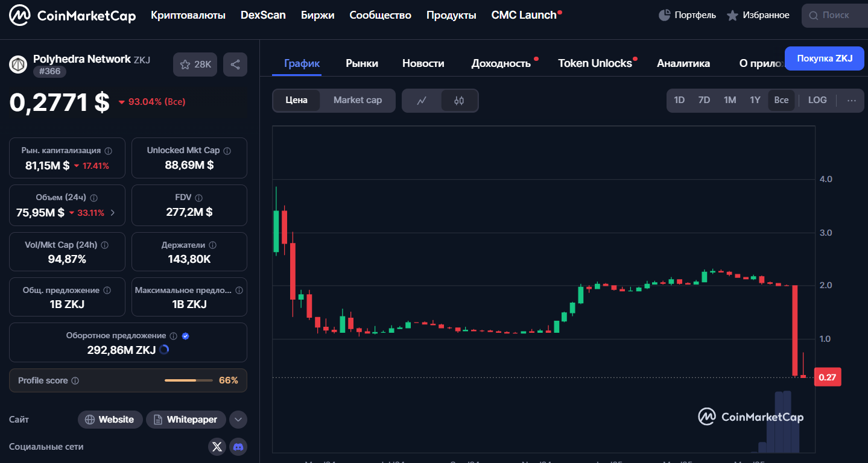This screenshot has width=868, height=463.
Task: Click info icon beside Оборотное предложение
Action: pyautogui.click(x=174, y=336)
